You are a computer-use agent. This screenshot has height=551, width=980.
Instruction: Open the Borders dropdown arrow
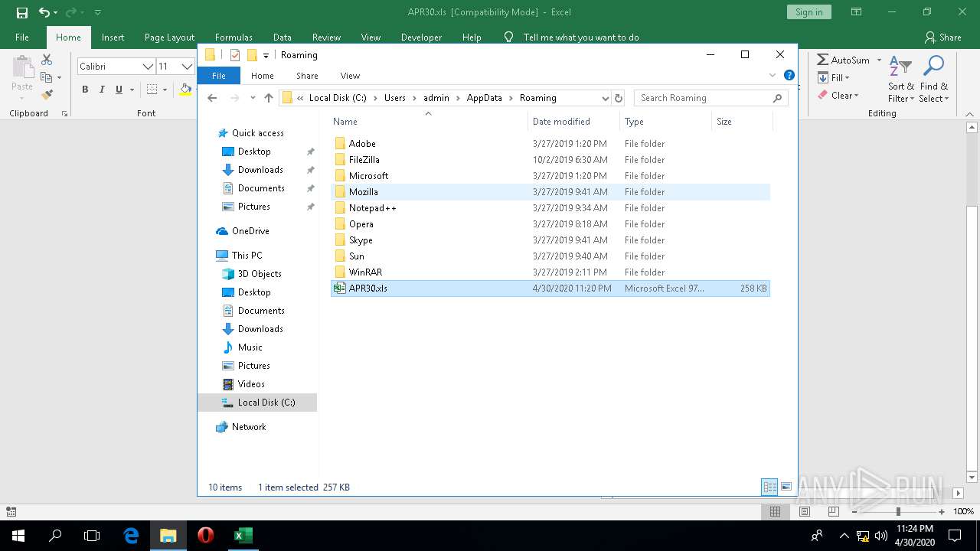coord(165,90)
